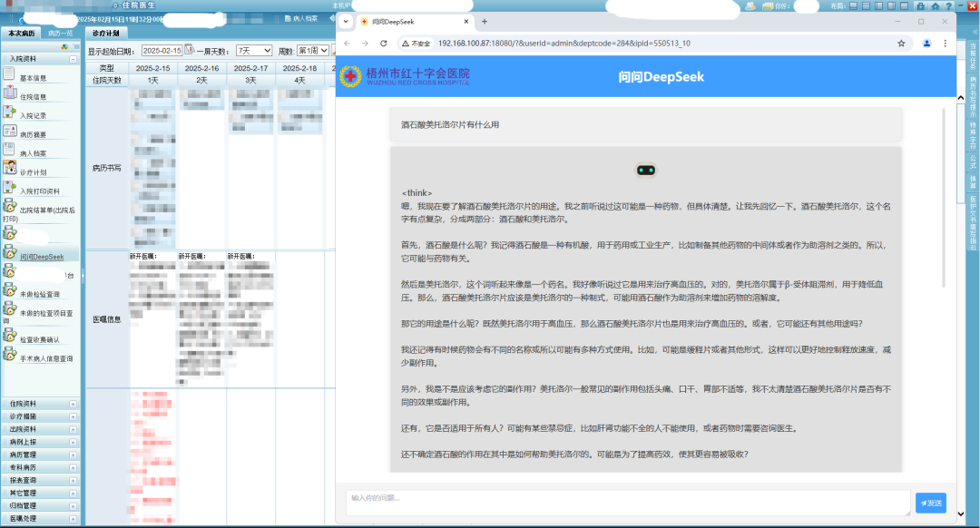Bookmark page with the star icon

coord(901,44)
